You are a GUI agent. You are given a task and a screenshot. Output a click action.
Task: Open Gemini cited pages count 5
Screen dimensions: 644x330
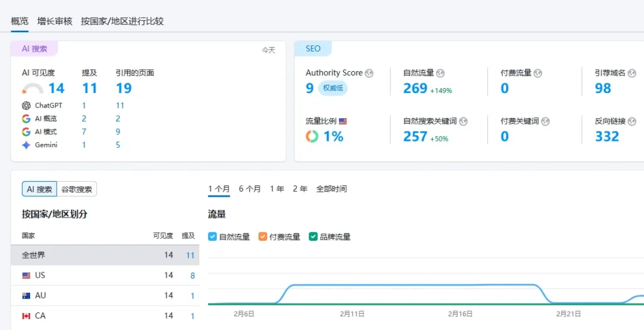(x=118, y=145)
